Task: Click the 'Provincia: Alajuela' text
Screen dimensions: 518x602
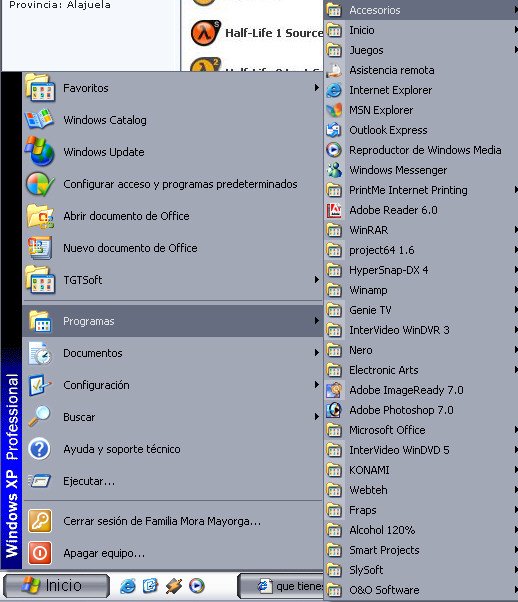Action: pyautogui.click(x=60, y=5)
